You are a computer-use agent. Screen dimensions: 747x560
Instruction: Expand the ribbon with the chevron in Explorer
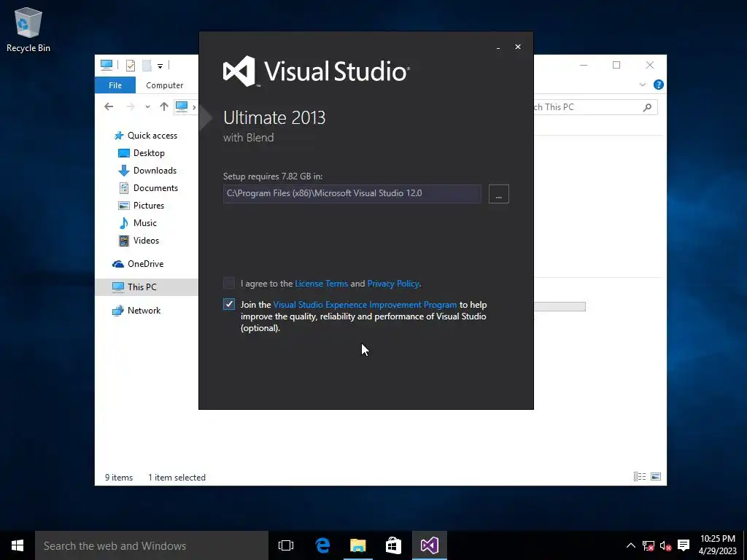point(642,85)
